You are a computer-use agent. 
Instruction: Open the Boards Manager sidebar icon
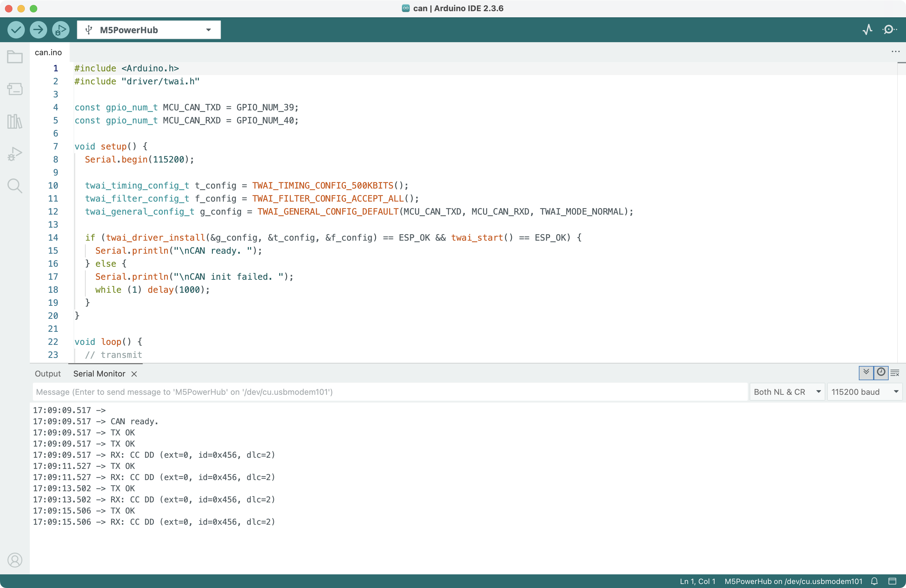(15, 89)
